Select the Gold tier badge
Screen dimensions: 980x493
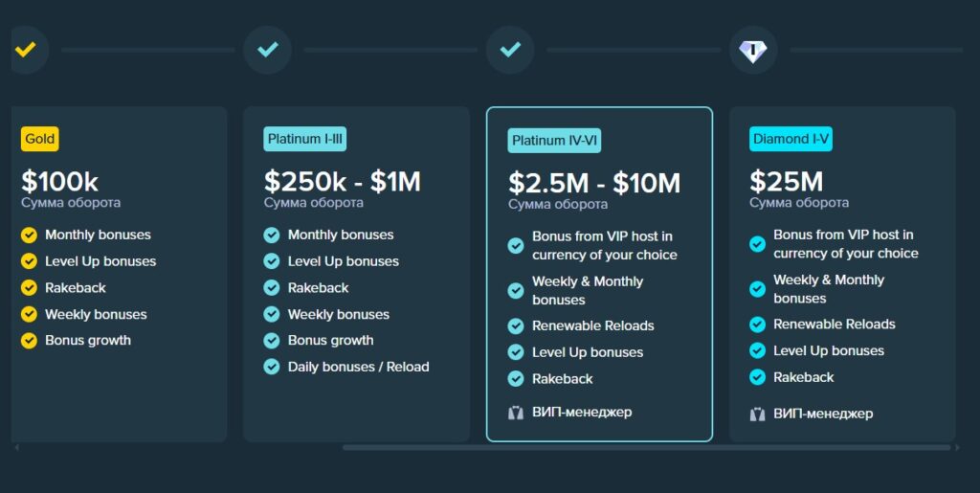[40, 139]
